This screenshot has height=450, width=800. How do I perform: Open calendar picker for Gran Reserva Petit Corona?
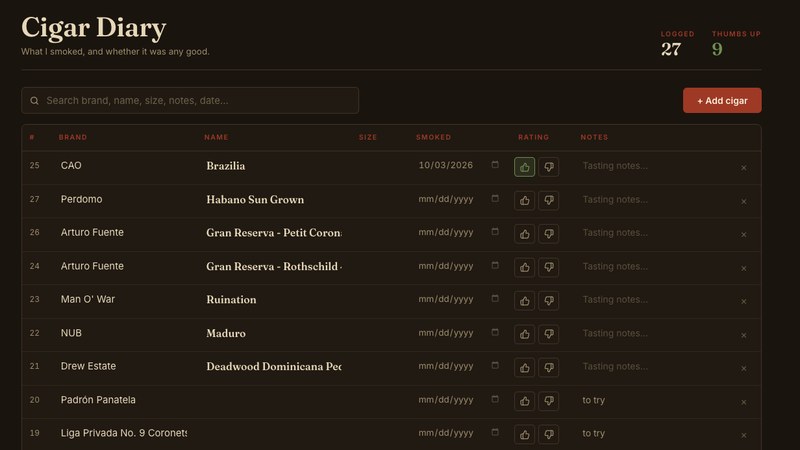click(495, 231)
